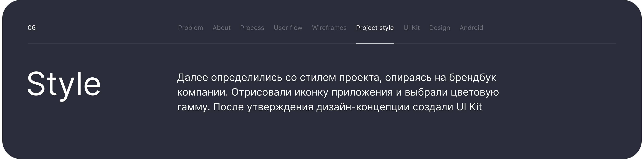Select the Process navigation tab

[252, 28]
